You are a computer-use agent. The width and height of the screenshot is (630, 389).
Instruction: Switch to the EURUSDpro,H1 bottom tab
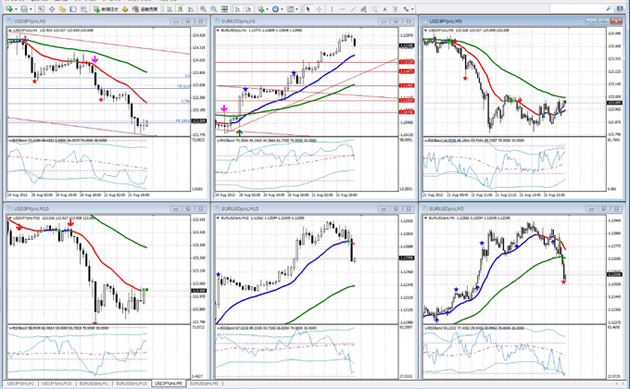[94, 383]
